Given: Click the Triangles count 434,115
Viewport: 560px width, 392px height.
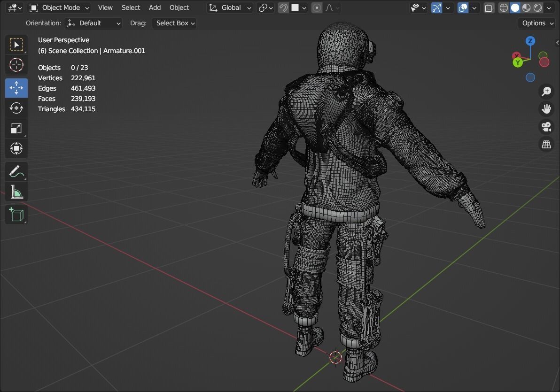Looking at the screenshot, I should [83, 109].
